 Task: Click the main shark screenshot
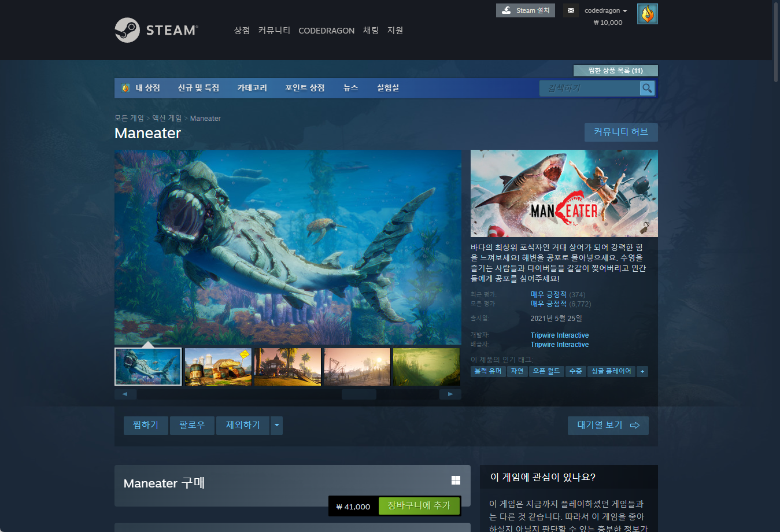point(288,247)
